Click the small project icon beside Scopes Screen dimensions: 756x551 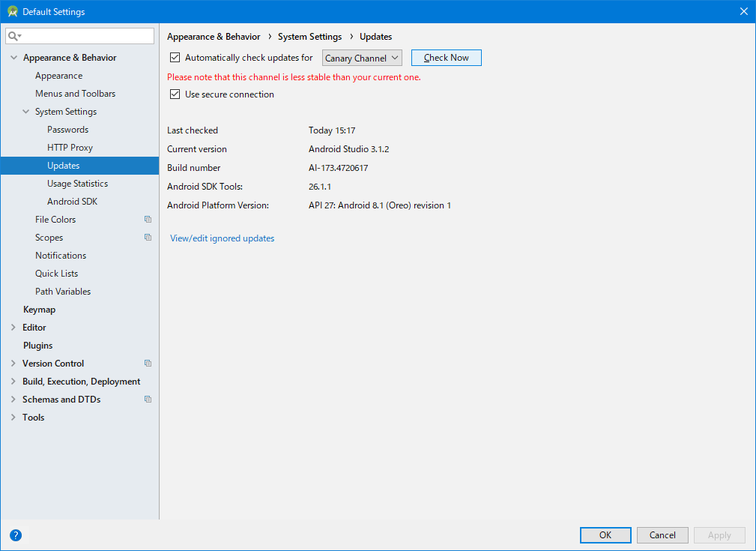[x=147, y=237]
